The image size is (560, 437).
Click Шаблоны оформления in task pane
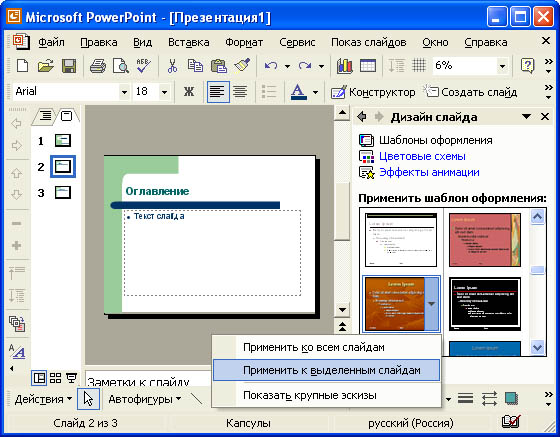pyautogui.click(x=436, y=140)
